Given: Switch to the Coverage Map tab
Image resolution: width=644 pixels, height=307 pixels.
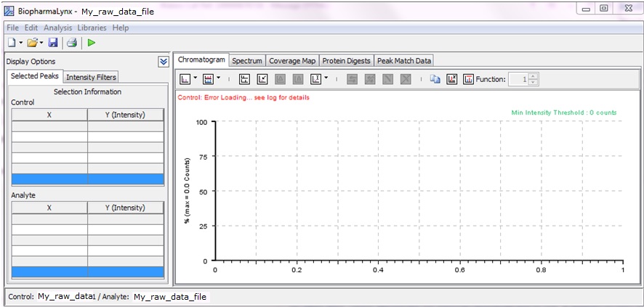Looking at the screenshot, I should [292, 61].
